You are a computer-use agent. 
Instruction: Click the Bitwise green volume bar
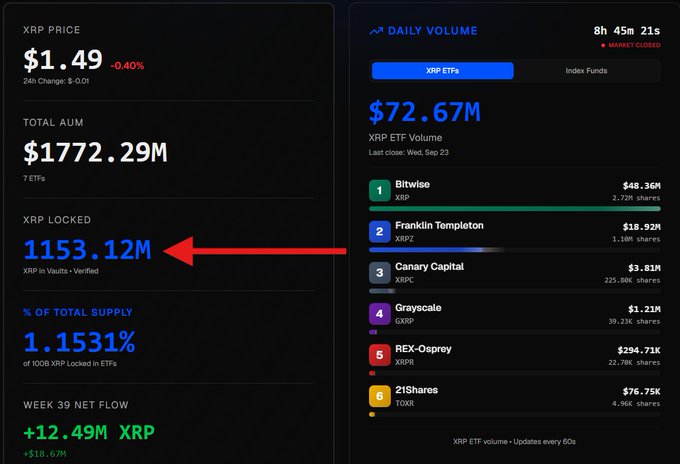(x=514, y=209)
